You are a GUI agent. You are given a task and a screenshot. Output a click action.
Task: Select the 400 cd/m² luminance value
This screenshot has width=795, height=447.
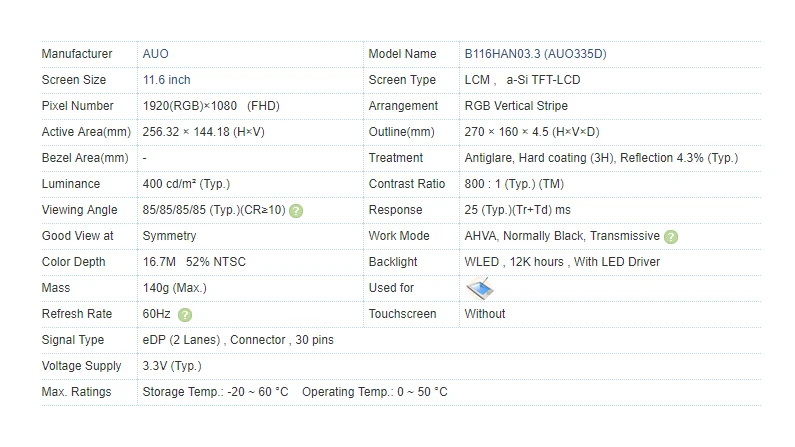(186, 184)
